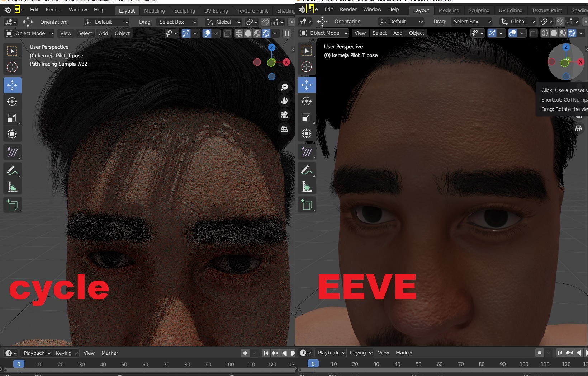The image size is (588, 376).
Task: Toggle gizmo display in left viewport header
Action: pos(186,33)
